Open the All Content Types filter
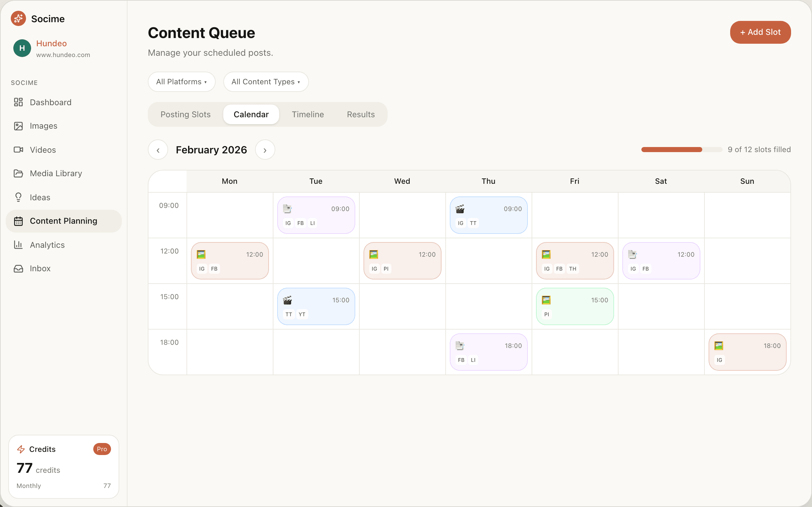This screenshot has height=507, width=812. click(x=265, y=81)
